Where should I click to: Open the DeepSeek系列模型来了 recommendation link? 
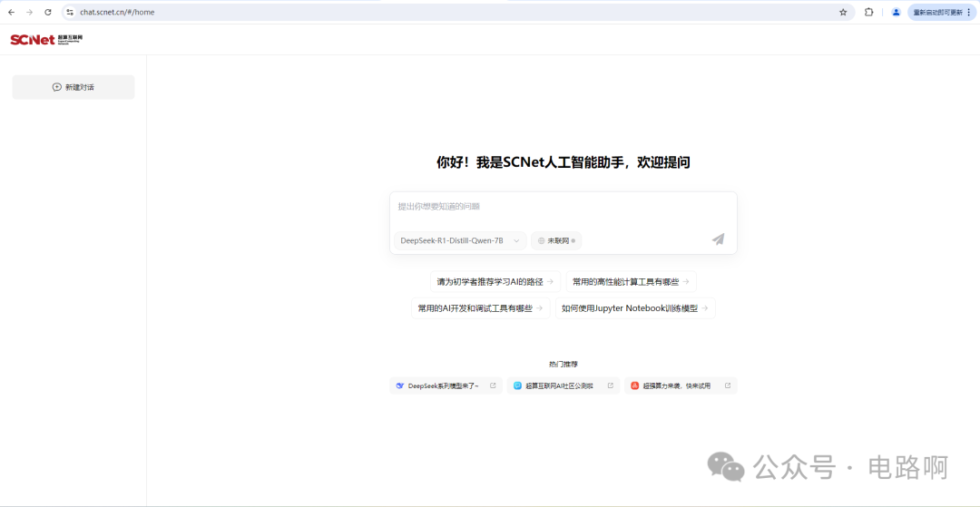pyautogui.click(x=446, y=385)
